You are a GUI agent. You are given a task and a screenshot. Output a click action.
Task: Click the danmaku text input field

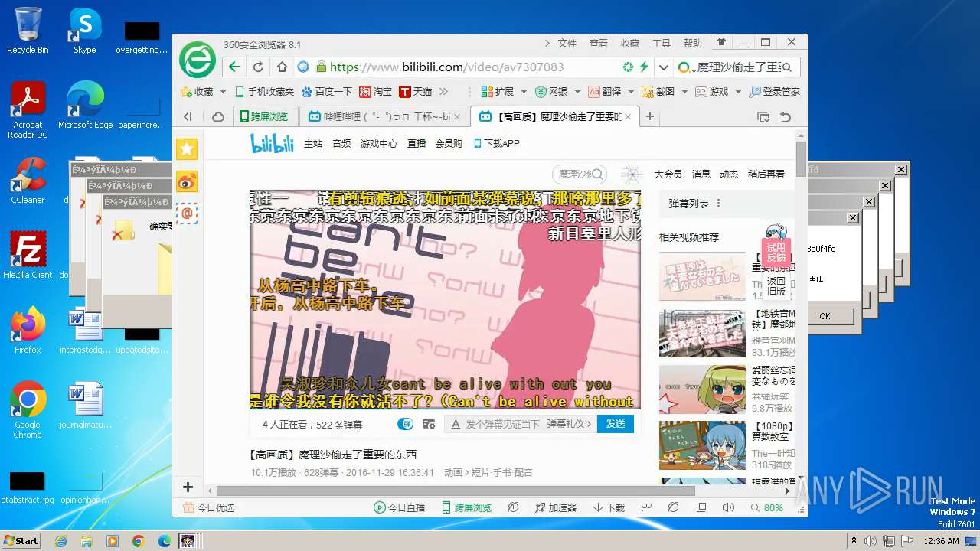tap(502, 424)
